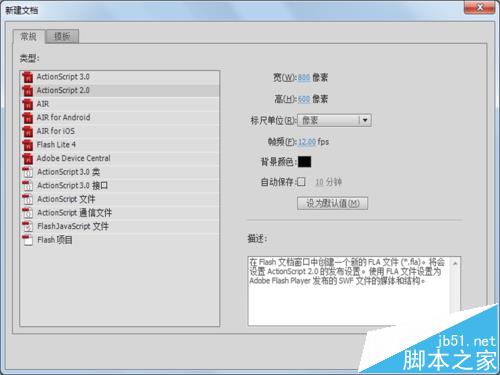This screenshot has width=500, height=375.
Task: Click the 10 分钟 auto-save interval
Action: (x=328, y=182)
